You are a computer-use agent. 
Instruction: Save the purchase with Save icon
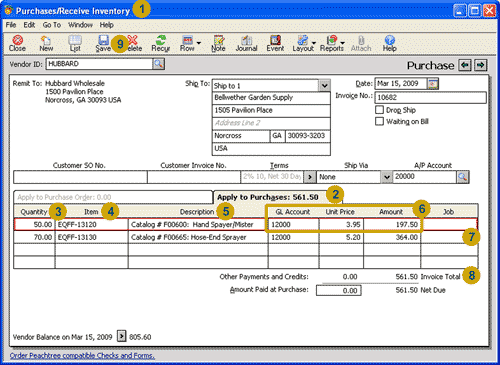[x=103, y=44]
